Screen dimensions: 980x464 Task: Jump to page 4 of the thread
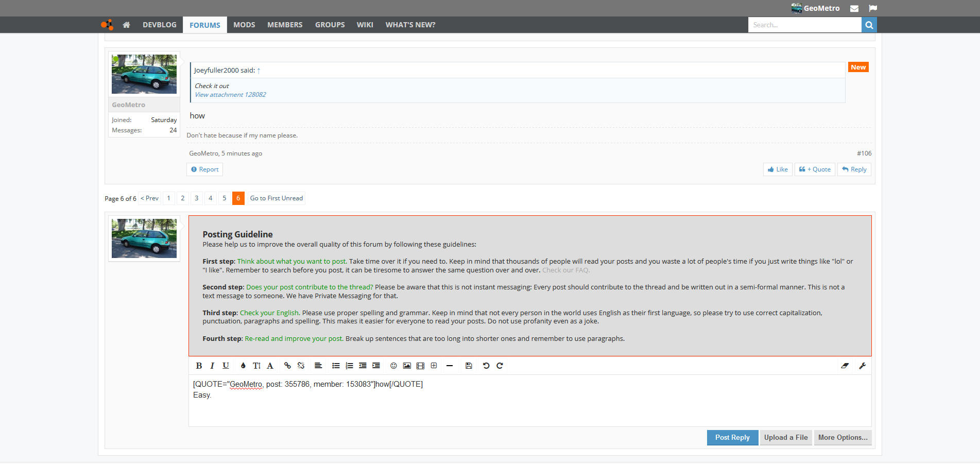click(x=210, y=198)
